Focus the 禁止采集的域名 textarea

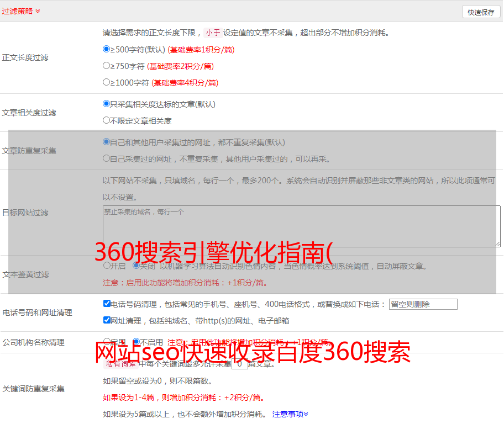[x=302, y=226]
